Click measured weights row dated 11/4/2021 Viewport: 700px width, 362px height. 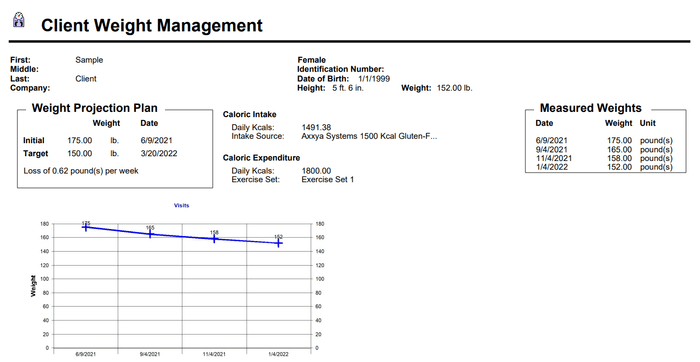(x=604, y=158)
